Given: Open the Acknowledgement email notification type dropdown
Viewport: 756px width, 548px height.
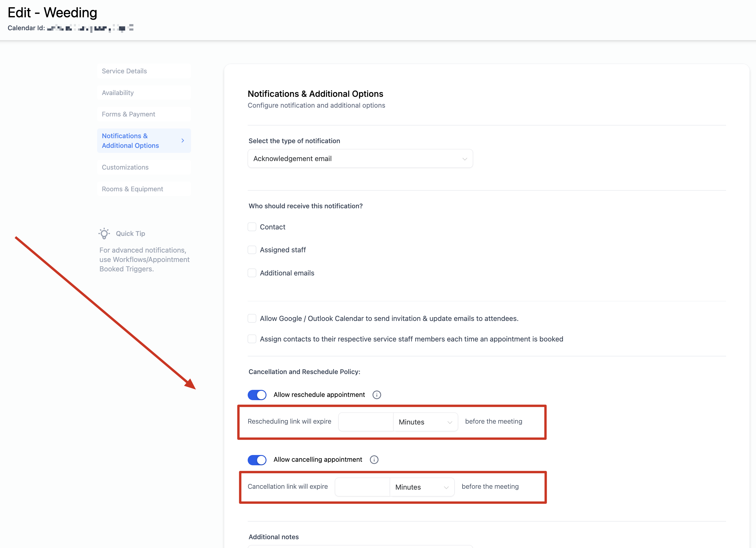Looking at the screenshot, I should click(360, 159).
